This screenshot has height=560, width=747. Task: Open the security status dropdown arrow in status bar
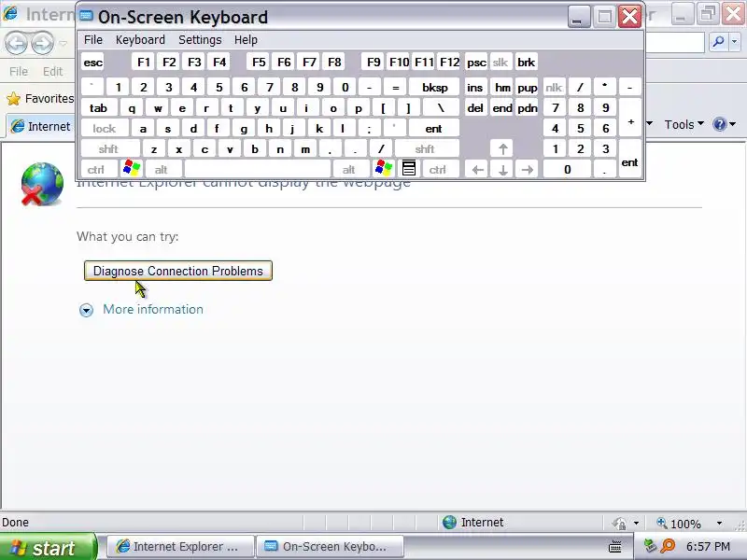(636, 524)
